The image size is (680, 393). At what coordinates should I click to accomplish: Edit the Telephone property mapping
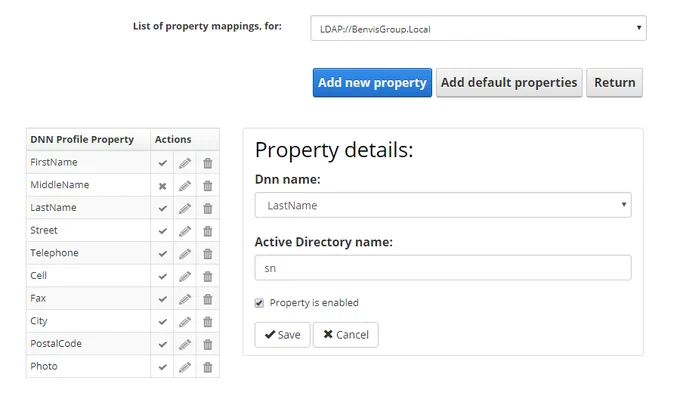185,254
